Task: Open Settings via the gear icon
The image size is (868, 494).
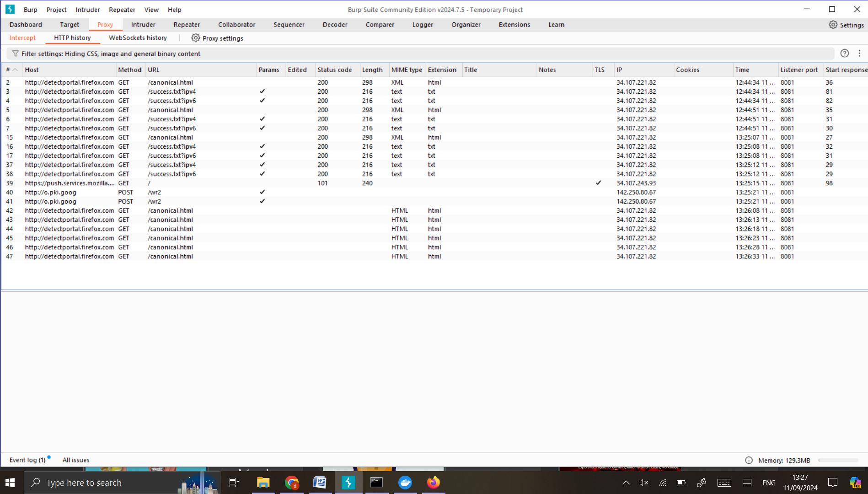Action: point(833,25)
